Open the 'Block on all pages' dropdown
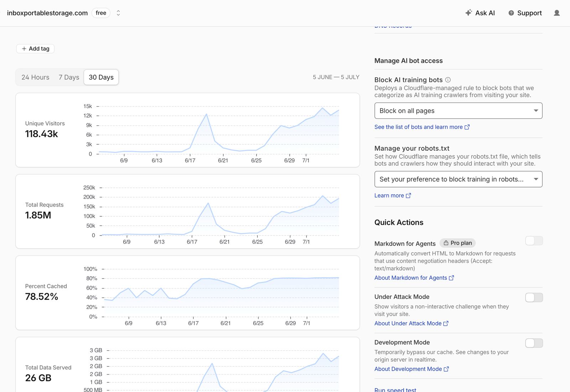The height and width of the screenshot is (392, 570). pos(458,111)
